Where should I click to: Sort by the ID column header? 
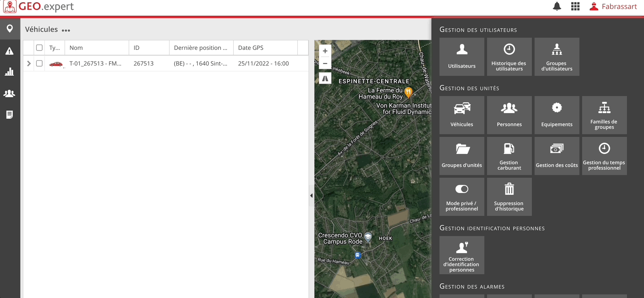[x=149, y=48]
